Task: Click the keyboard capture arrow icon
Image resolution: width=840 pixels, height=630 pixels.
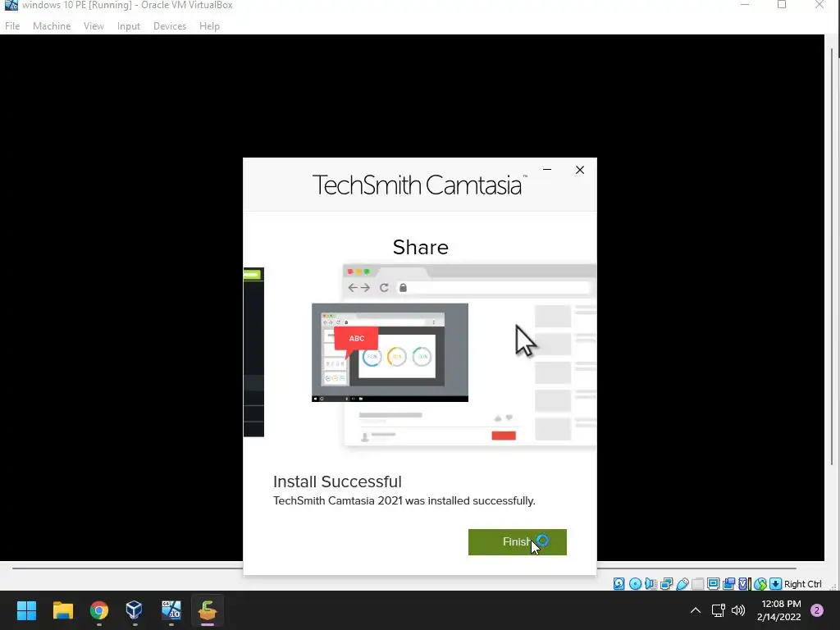Action: click(x=776, y=584)
